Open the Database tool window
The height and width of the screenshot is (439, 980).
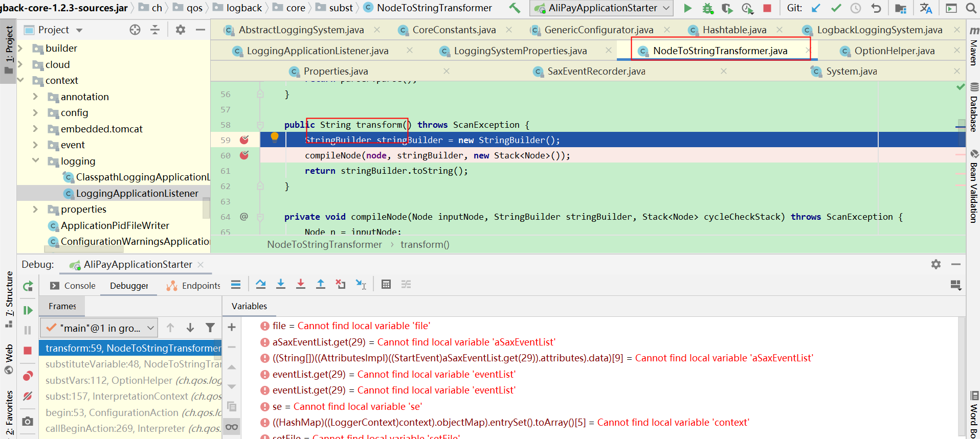point(974,107)
